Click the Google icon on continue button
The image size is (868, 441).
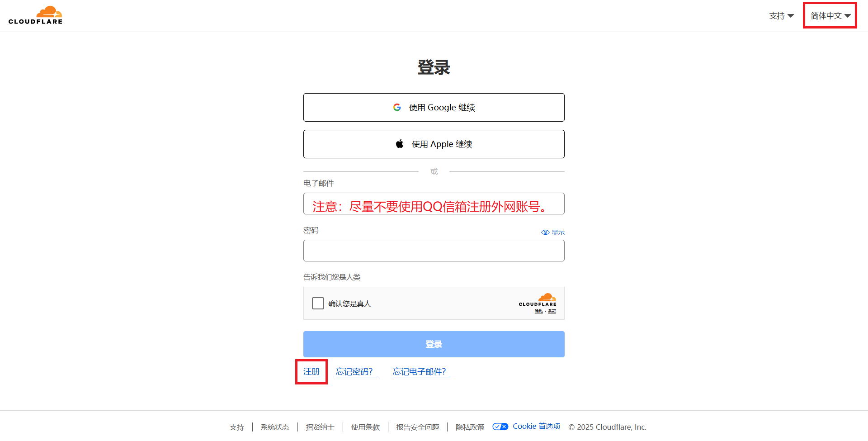pos(397,108)
